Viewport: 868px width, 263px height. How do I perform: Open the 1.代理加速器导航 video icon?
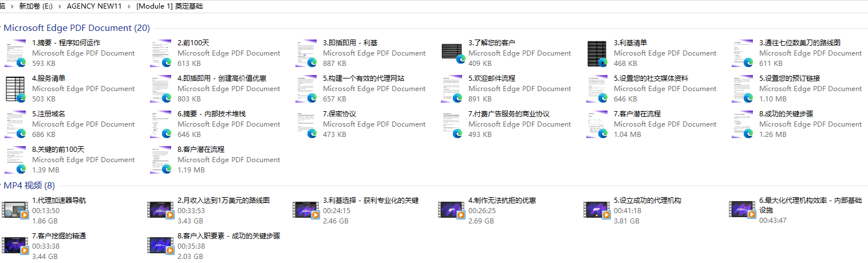(15, 210)
